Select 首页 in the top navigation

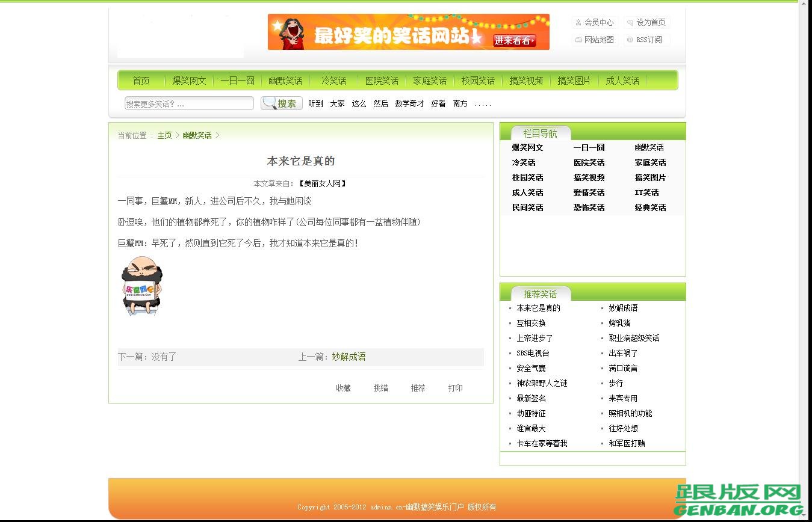[141, 80]
